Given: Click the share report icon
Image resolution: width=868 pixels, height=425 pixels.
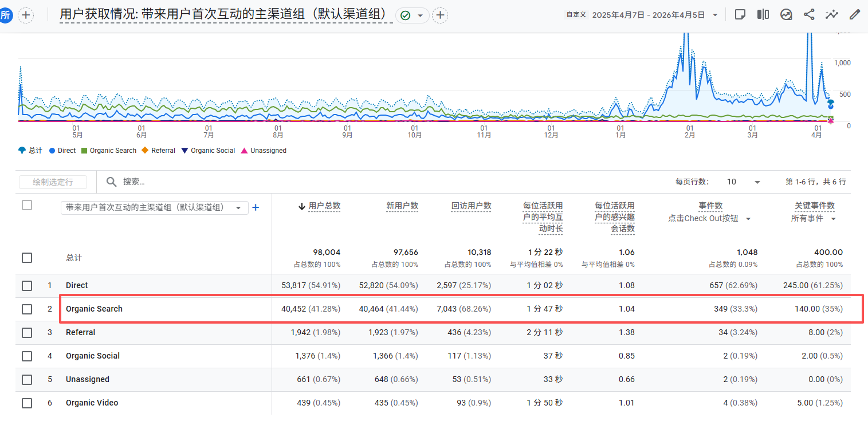Looking at the screenshot, I should point(809,15).
